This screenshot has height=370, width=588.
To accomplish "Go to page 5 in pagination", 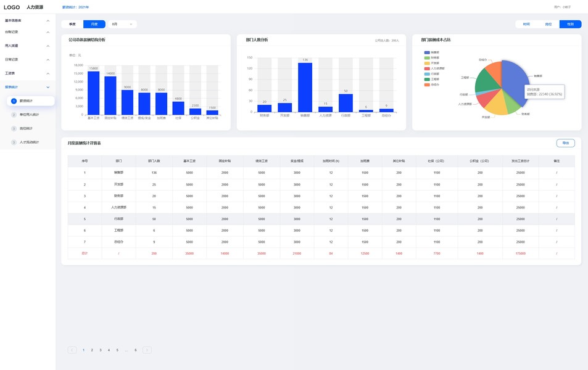I will (117, 350).
